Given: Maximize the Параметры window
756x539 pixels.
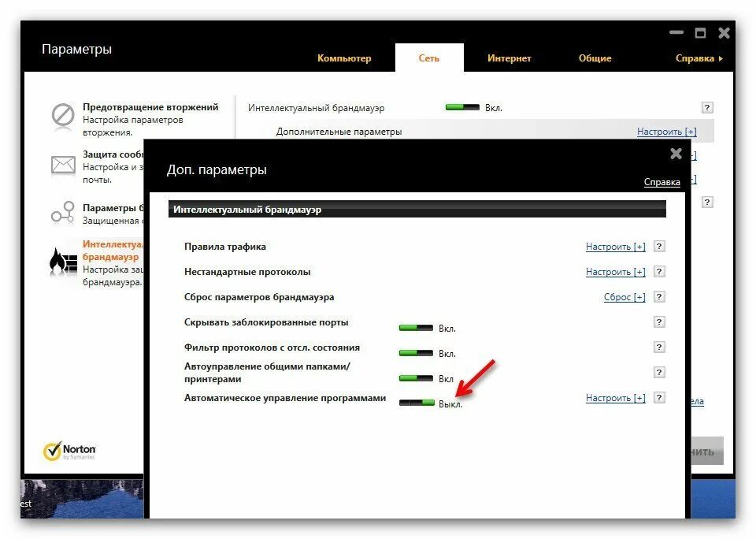Looking at the screenshot, I should (701, 33).
